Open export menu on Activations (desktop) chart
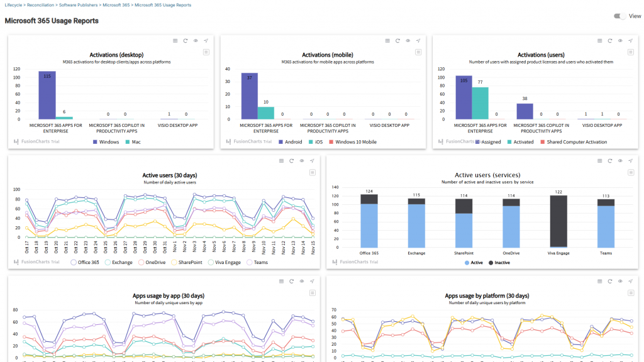Image resolution: width=644 pixels, height=362 pixels. (x=206, y=52)
